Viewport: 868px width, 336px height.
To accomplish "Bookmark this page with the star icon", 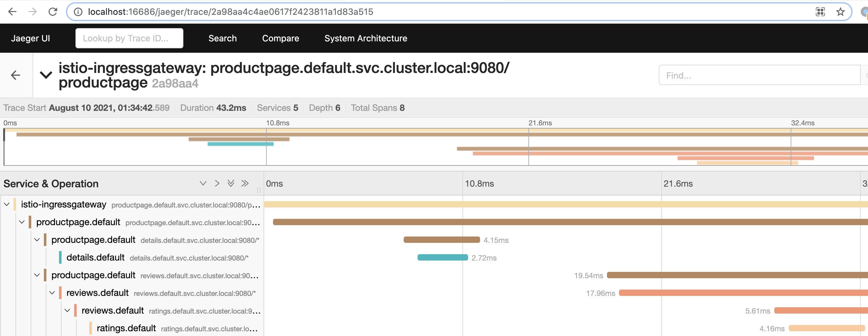I will point(840,12).
